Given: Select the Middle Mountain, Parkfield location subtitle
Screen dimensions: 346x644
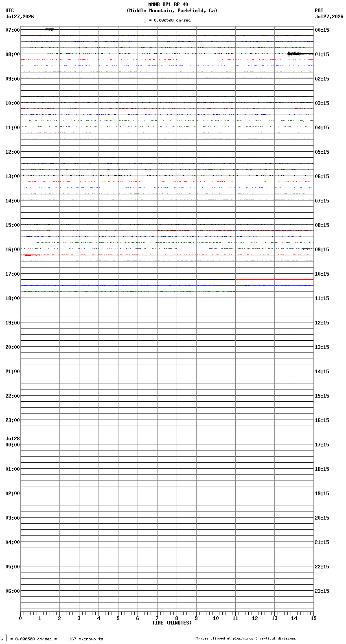Looking at the screenshot, I should pos(172,11).
